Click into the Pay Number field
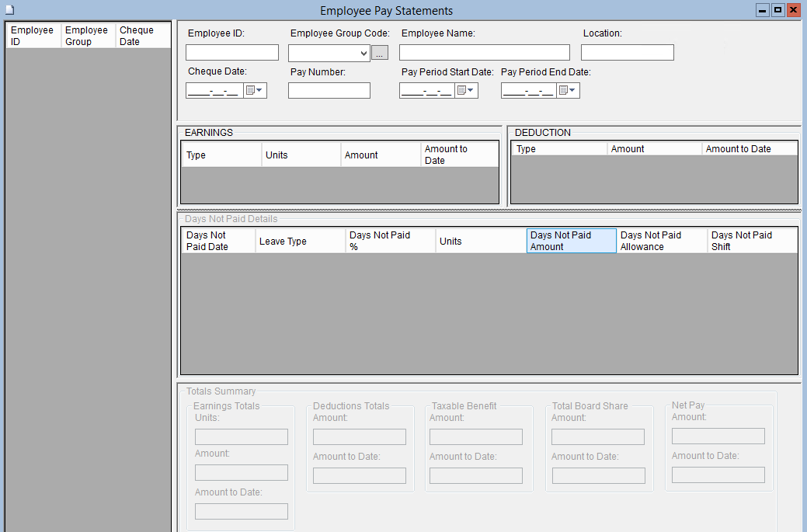Image resolution: width=807 pixels, height=532 pixels. coord(329,91)
